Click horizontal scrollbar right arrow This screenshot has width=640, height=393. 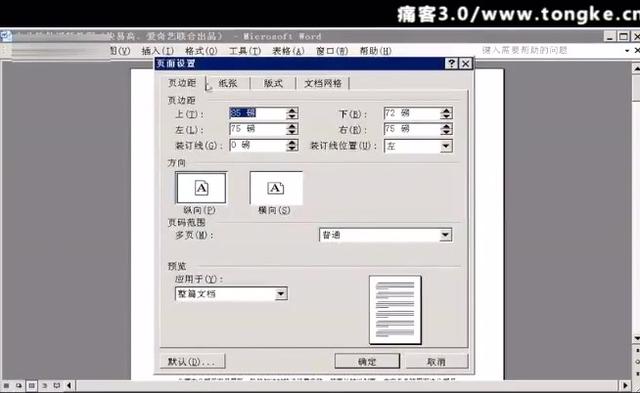point(625,385)
